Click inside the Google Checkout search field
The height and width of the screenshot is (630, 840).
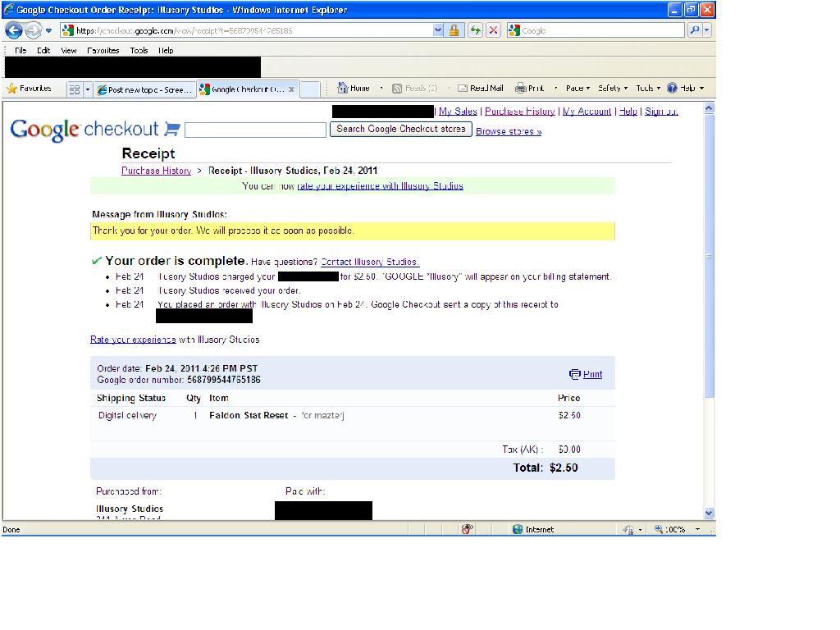coord(254,130)
